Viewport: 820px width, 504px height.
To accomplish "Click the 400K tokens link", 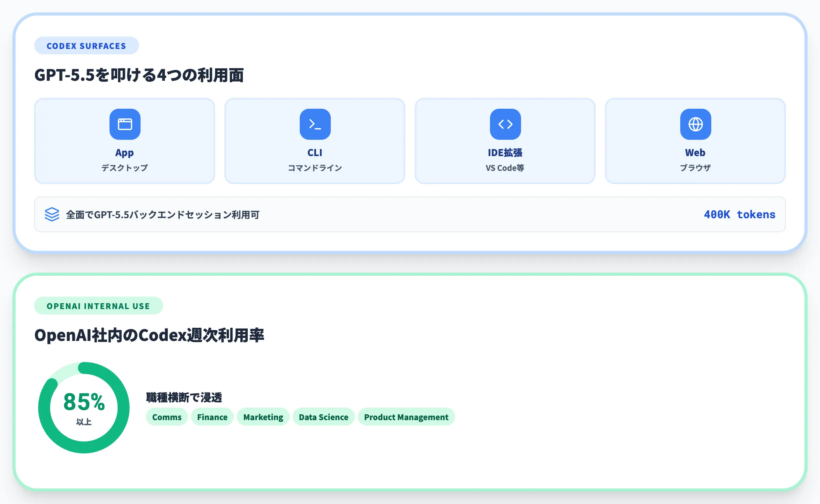I will pos(739,214).
